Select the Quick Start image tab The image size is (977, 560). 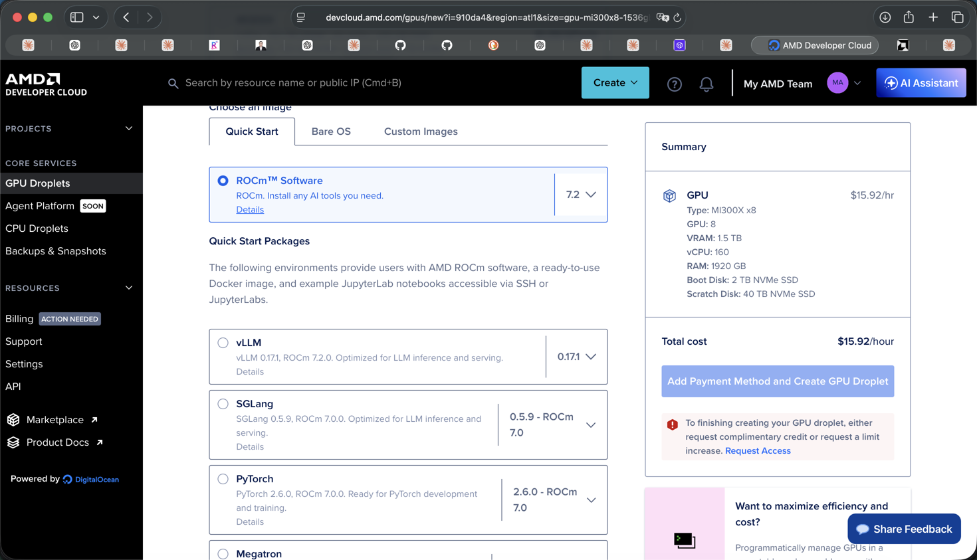pos(252,132)
